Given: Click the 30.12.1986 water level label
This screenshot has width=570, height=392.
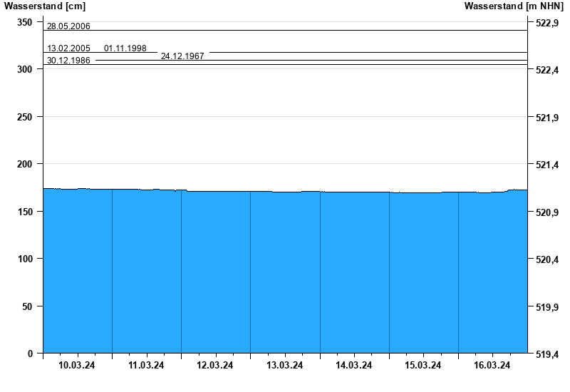Looking at the screenshot, I should [x=68, y=61].
